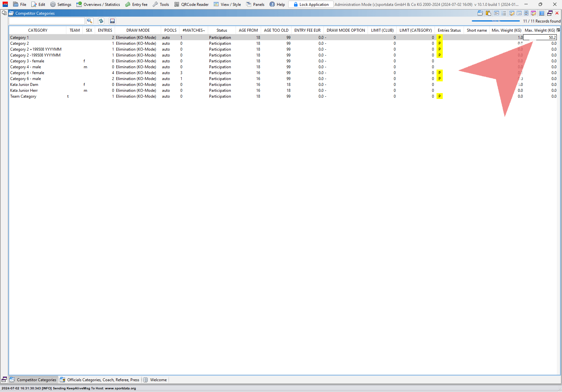Screen dimensions: 562x392
Task: Close the Competitor Categories panel with red X
Action: click(x=557, y=13)
